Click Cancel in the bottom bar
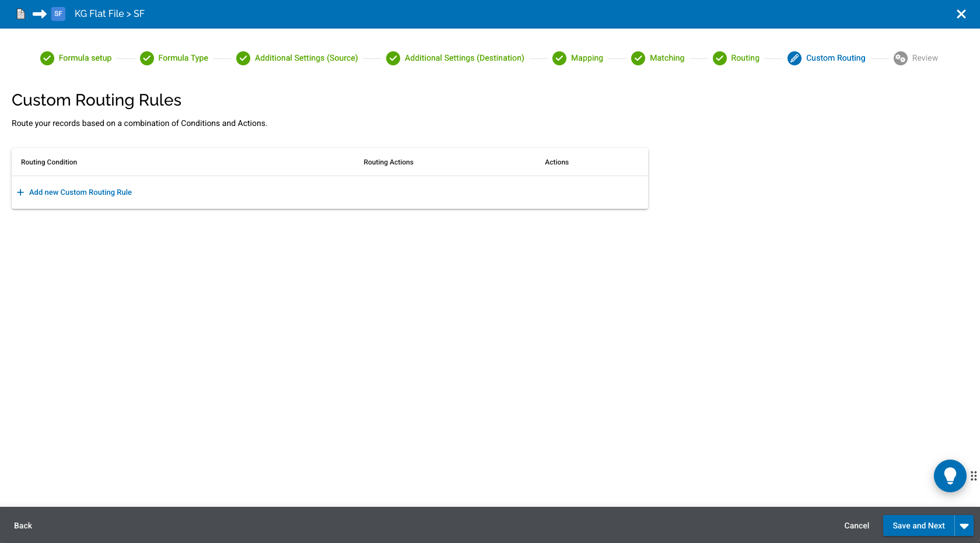Viewport: 980px width, 543px height. 856,526
